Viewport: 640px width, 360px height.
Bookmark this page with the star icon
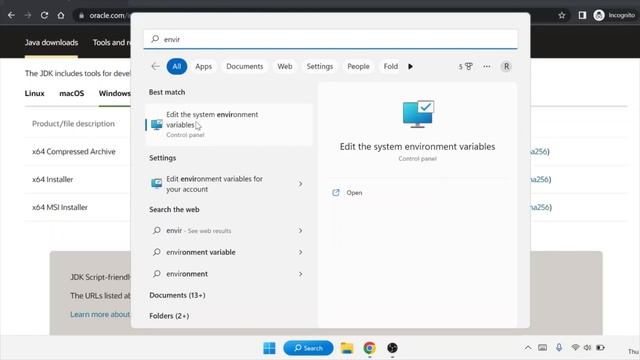click(562, 16)
